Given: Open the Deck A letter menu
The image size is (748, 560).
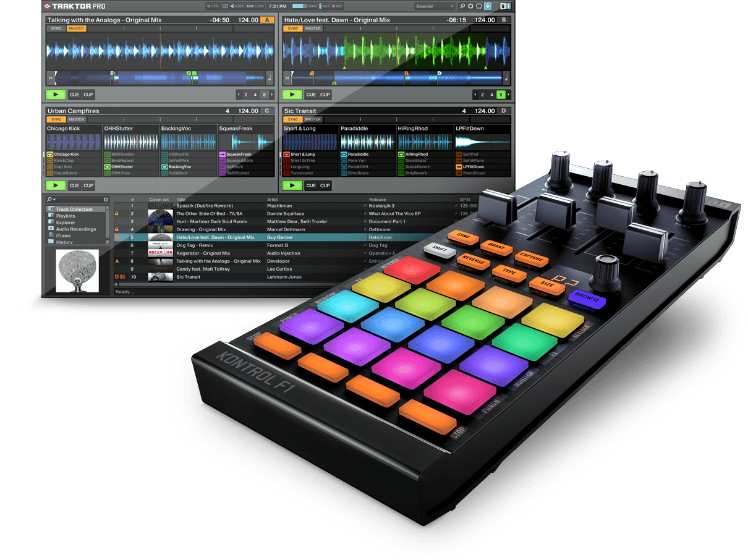Looking at the screenshot, I should [266, 20].
